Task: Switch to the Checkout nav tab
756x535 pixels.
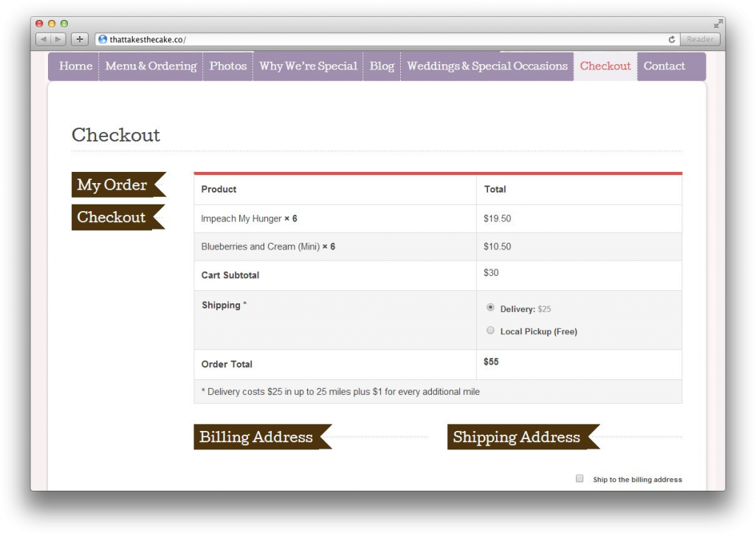Action: pyautogui.click(x=605, y=66)
